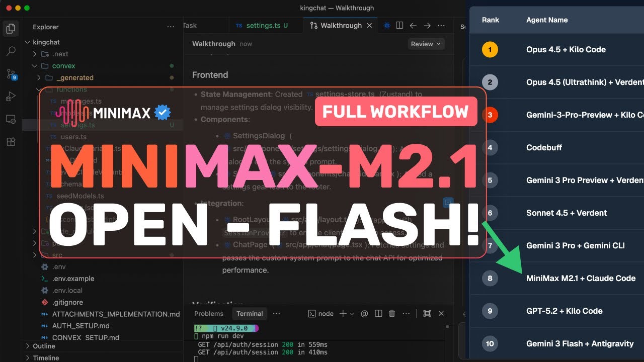Select 'Sonnet 4.5 + Verdent' leaderboard row
This screenshot has height=362, width=644.
pyautogui.click(x=556, y=213)
